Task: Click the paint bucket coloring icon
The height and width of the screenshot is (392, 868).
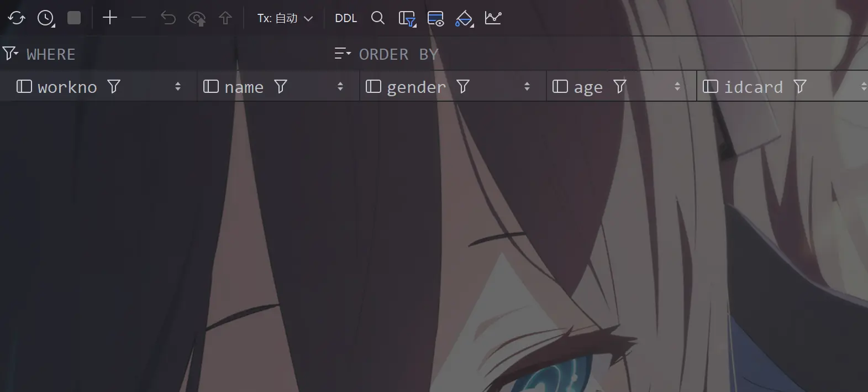Action: [x=465, y=19]
